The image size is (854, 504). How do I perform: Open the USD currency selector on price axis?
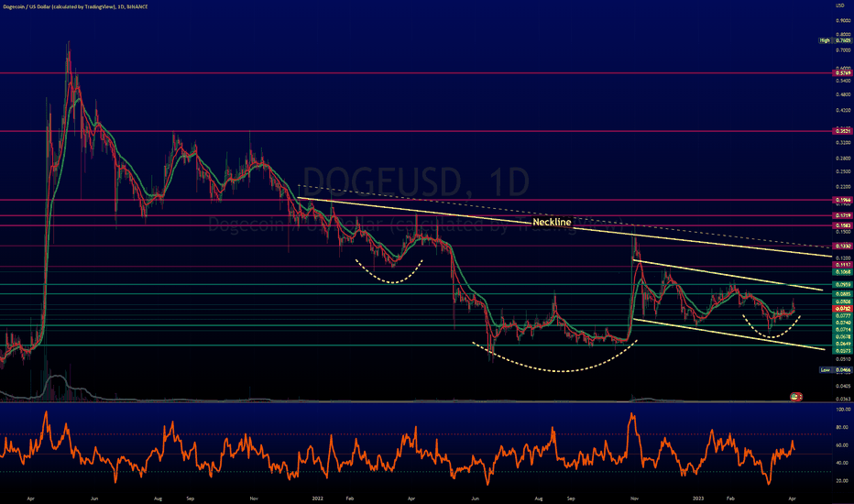[x=840, y=5]
